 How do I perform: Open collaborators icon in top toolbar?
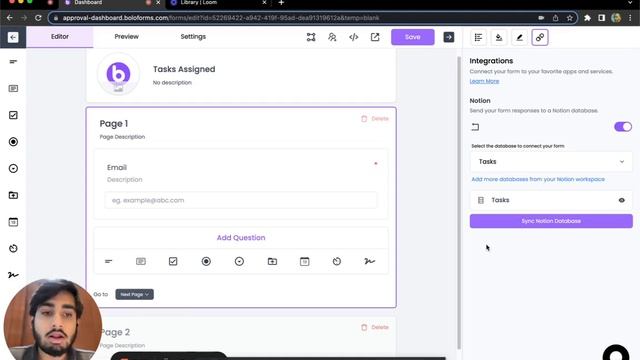point(332,37)
